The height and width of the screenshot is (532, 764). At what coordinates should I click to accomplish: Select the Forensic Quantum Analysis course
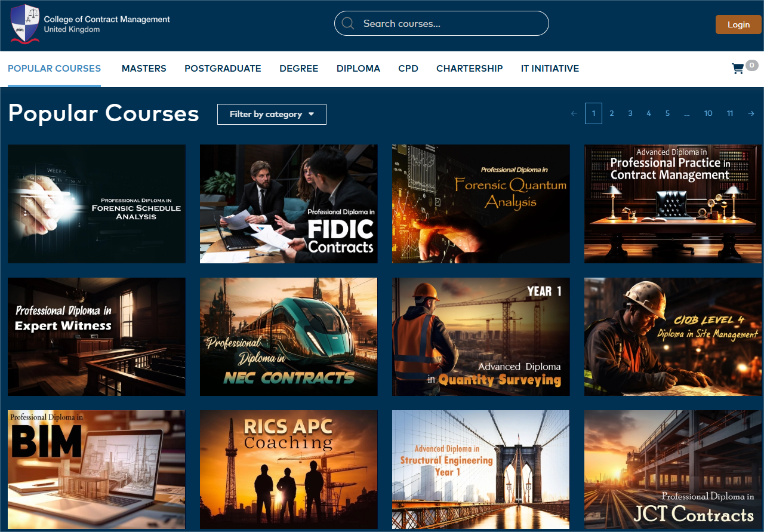tap(480, 204)
